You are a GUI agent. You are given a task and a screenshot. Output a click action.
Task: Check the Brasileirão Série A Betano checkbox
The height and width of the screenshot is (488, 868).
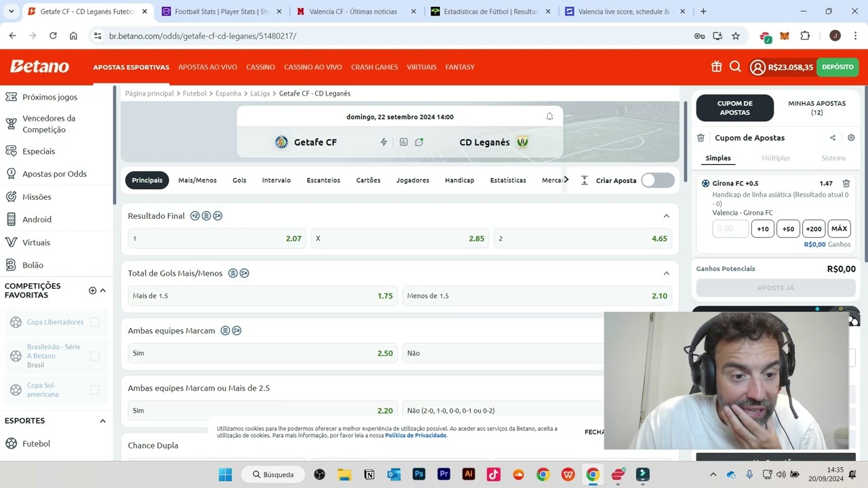(95, 356)
